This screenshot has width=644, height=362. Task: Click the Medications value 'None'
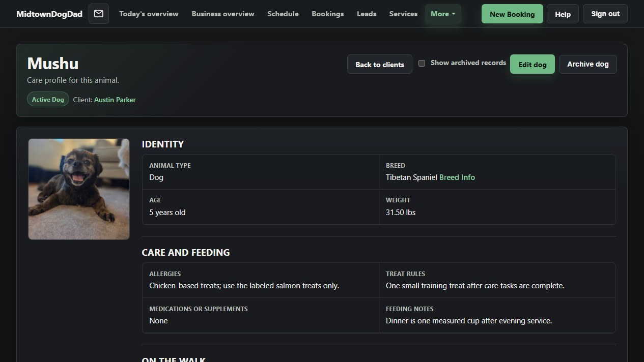[x=158, y=321]
